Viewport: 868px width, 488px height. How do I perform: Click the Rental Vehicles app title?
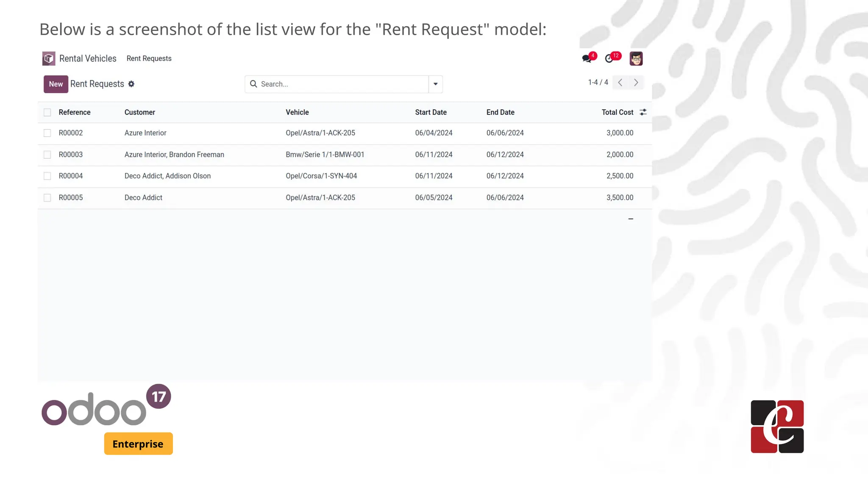click(x=88, y=58)
